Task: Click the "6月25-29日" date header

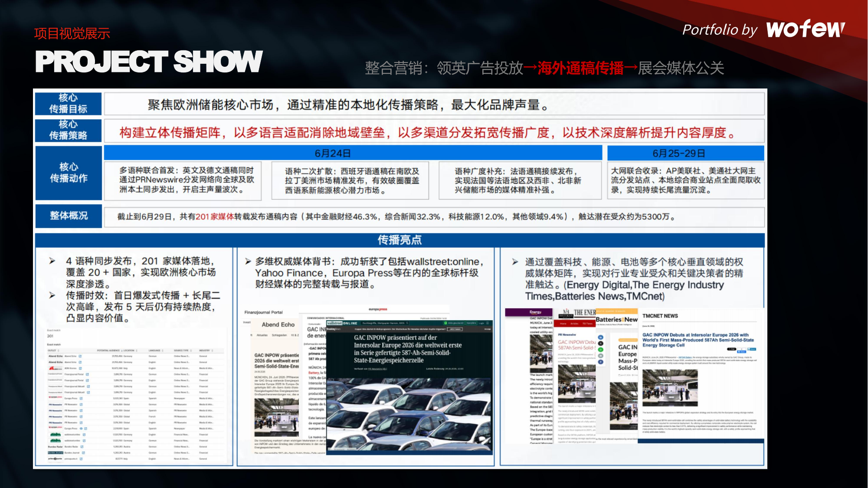Action: (x=685, y=153)
